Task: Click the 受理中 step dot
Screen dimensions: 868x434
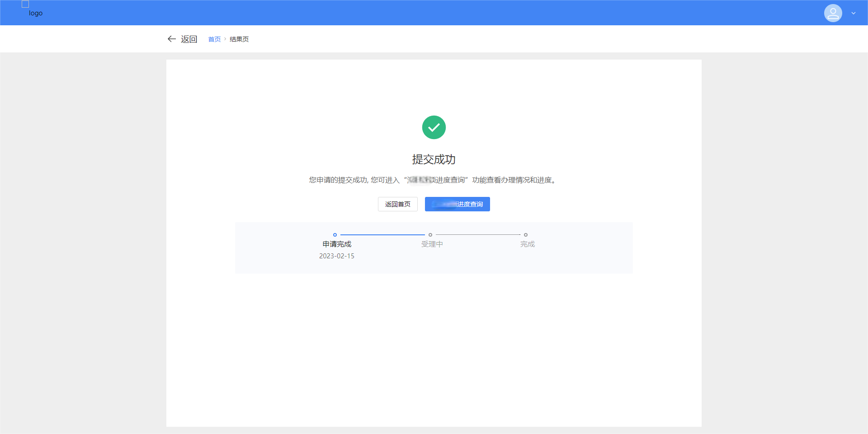Action: pyautogui.click(x=430, y=235)
